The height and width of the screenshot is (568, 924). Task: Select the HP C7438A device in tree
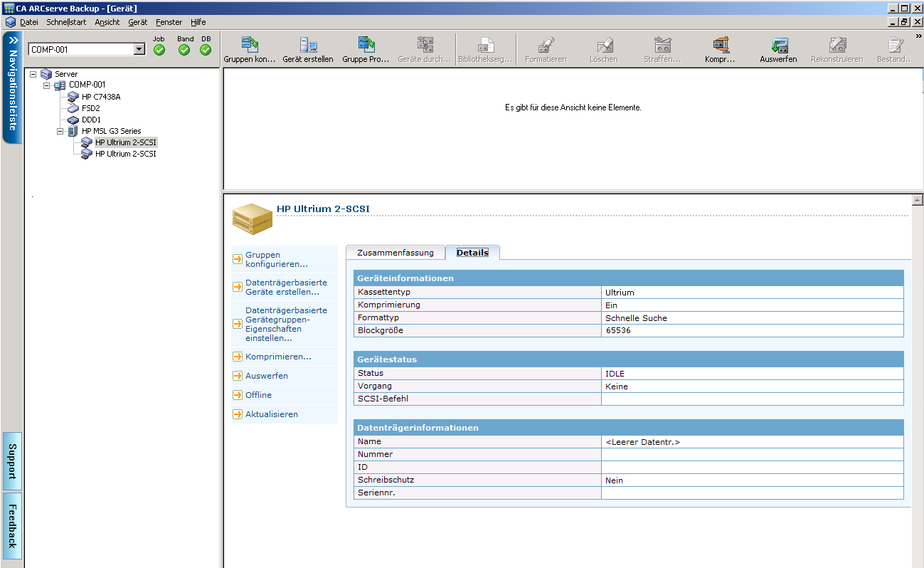point(100,97)
